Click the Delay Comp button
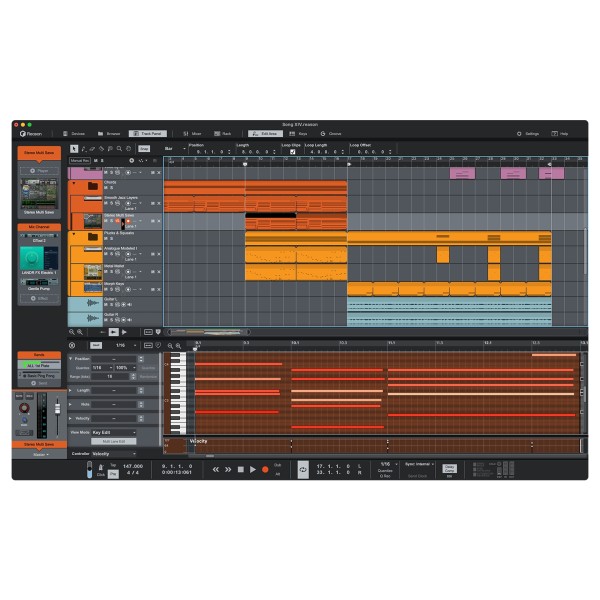 point(449,469)
